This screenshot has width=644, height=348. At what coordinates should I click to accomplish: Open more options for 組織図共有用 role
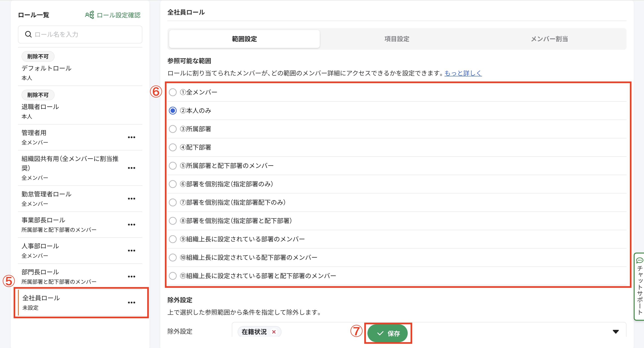click(132, 168)
